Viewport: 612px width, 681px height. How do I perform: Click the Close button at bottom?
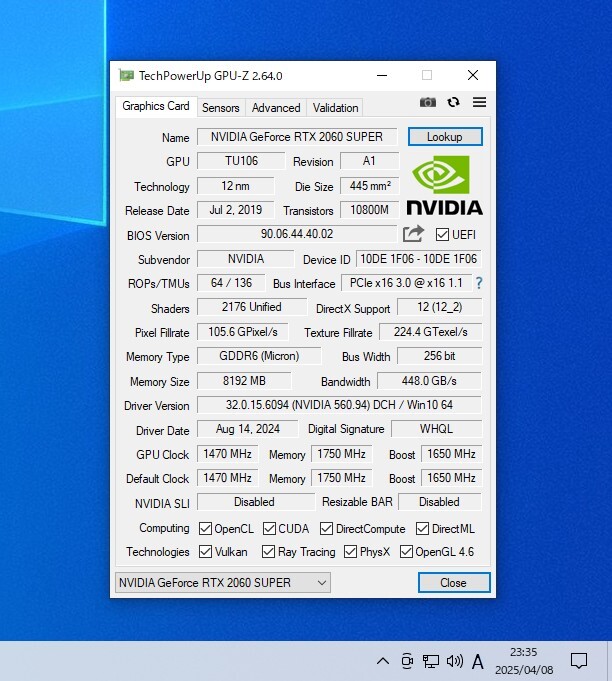pyautogui.click(x=454, y=582)
